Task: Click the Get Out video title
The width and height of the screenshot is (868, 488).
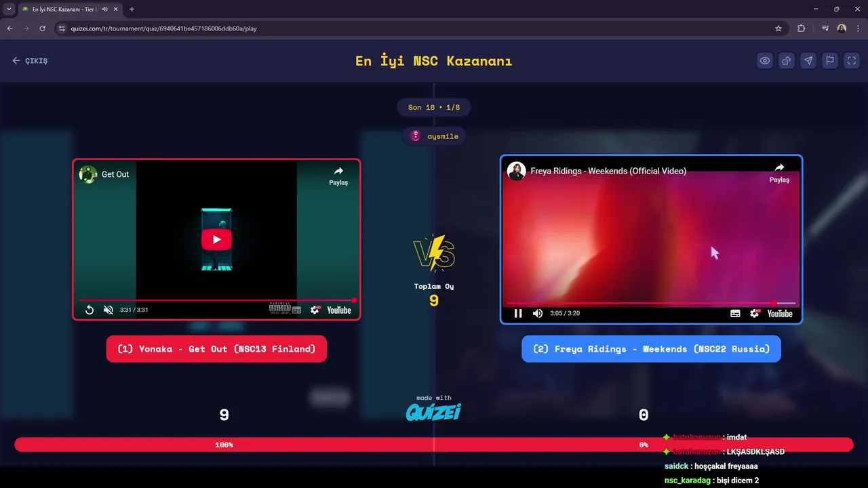Action: (x=115, y=174)
